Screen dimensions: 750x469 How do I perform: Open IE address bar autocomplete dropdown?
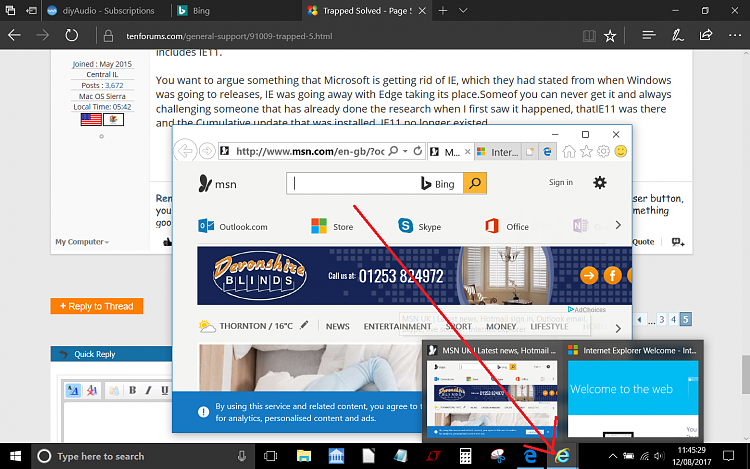pyautogui.click(x=405, y=151)
